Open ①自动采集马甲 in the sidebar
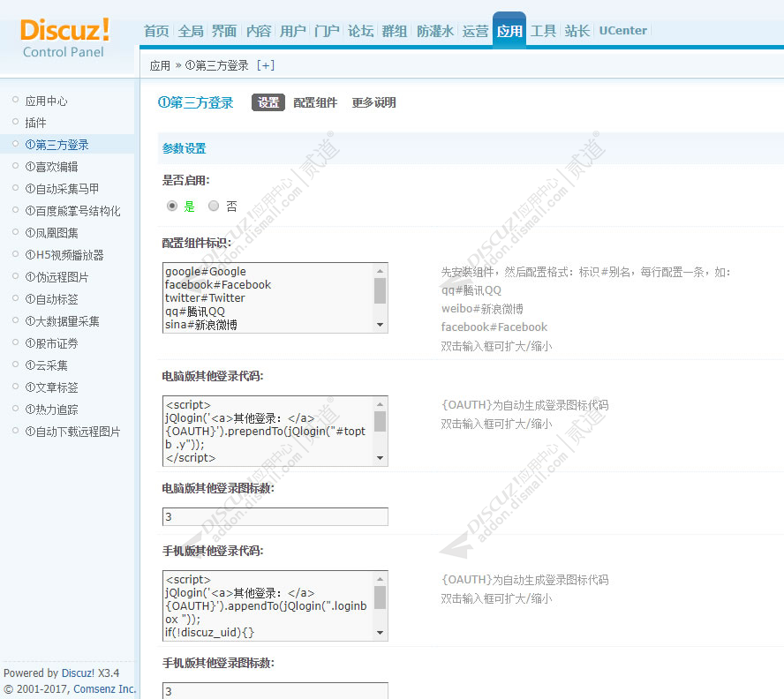The height and width of the screenshot is (699, 784). click(62, 189)
